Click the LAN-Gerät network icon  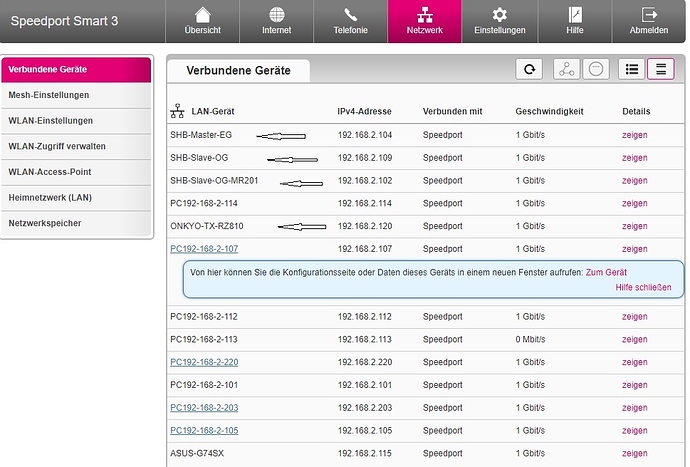click(177, 111)
